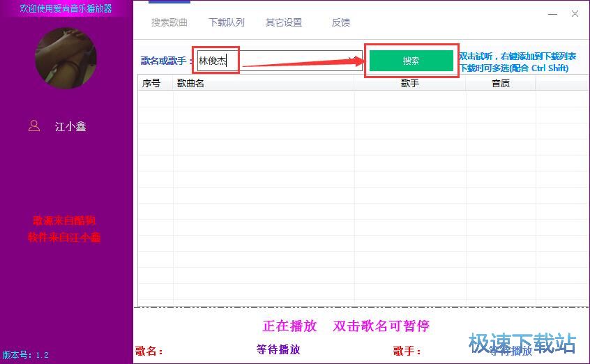Click the user profile icon beside 江小鑫
The height and width of the screenshot is (364, 590).
tap(34, 126)
